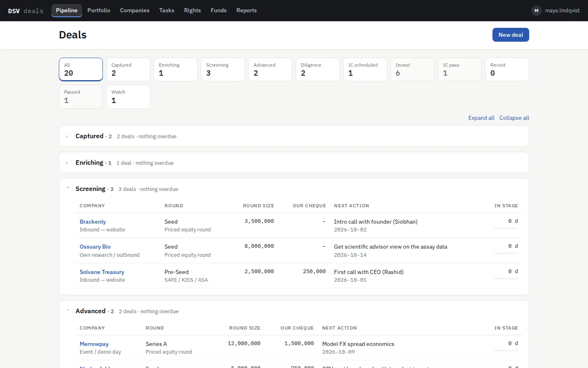Open the Reports nav item
Image resolution: width=588 pixels, height=368 pixels.
[x=247, y=11]
